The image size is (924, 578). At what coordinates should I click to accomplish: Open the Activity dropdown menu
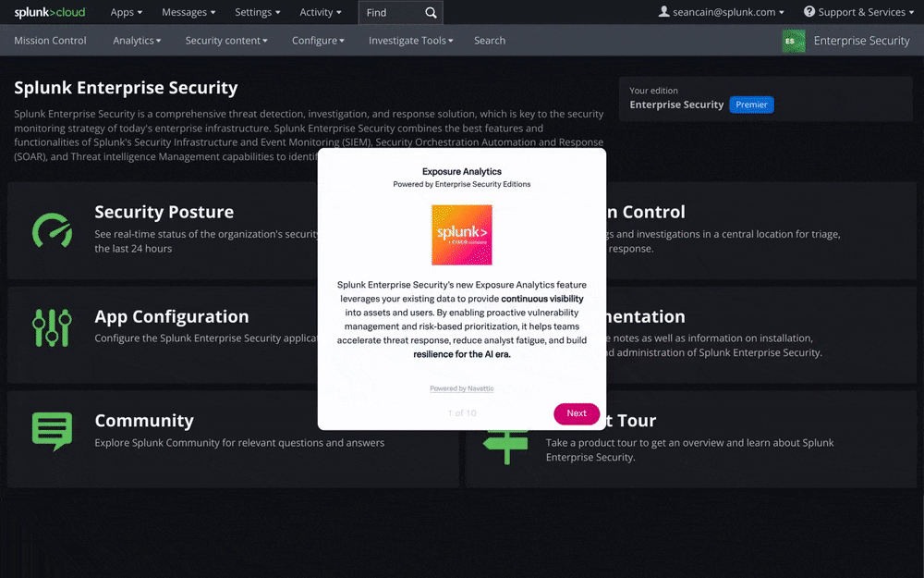click(320, 12)
